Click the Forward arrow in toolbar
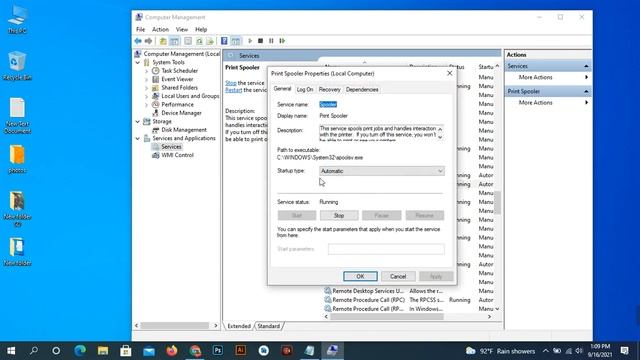The image size is (640, 360). (149, 41)
